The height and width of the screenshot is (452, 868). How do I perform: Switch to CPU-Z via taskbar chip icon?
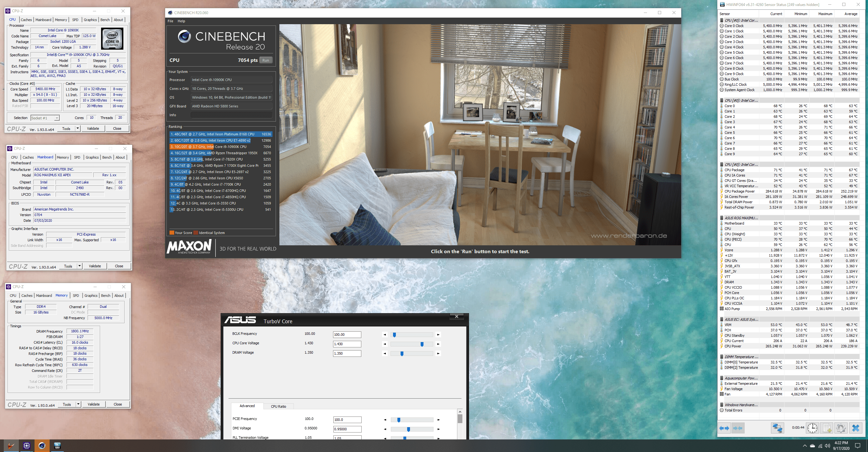(x=27, y=446)
